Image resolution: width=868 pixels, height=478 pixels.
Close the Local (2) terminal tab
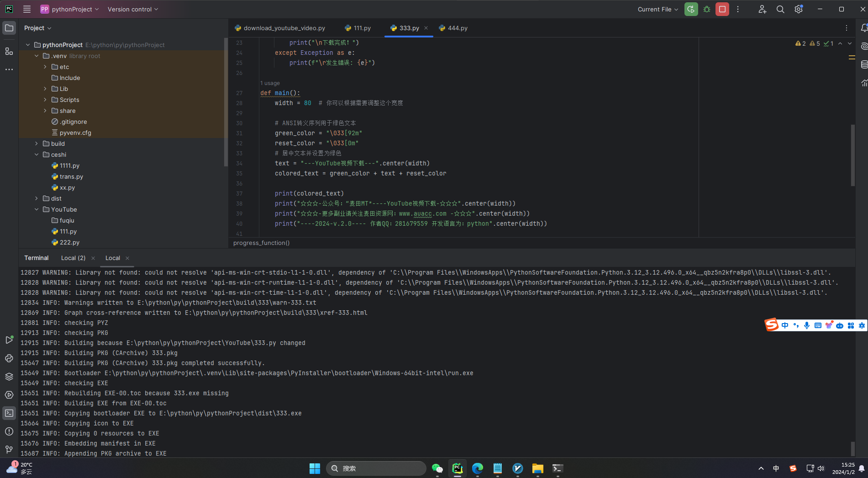point(93,258)
